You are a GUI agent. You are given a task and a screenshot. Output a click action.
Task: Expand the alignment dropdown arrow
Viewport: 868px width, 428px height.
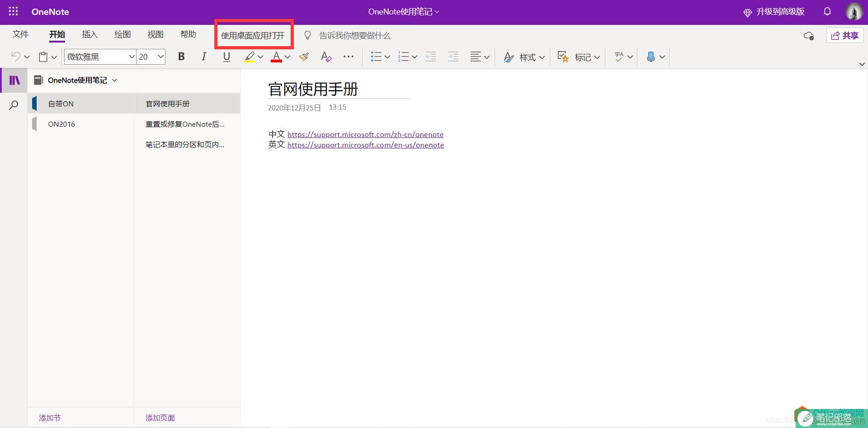pyautogui.click(x=486, y=57)
